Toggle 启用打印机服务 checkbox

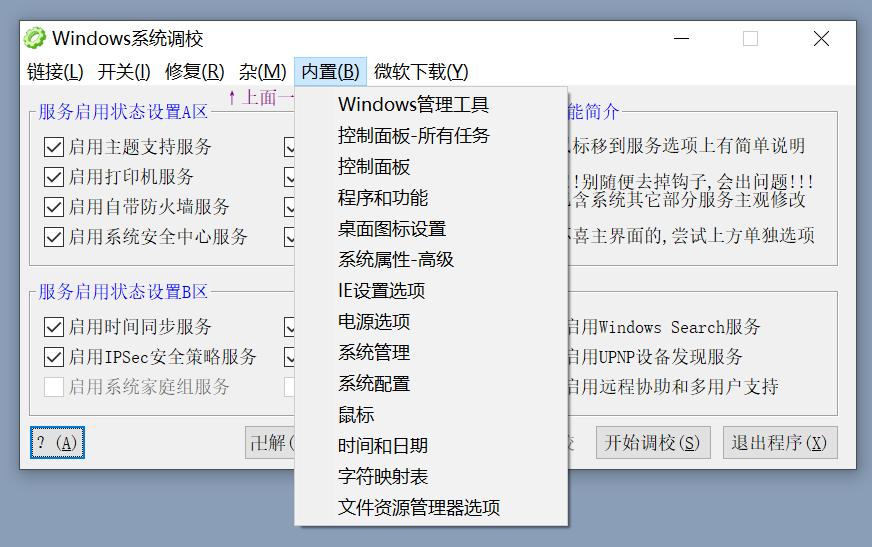point(54,177)
